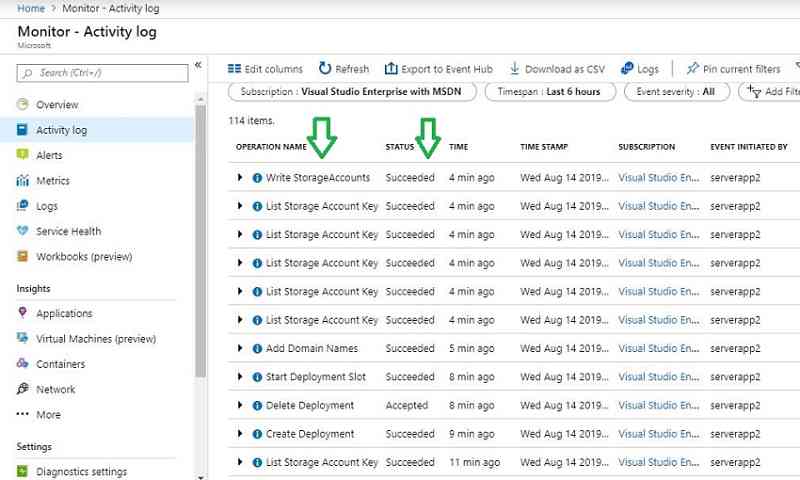800x480 pixels.
Task: Click the Applications insights icon
Action: [x=22, y=312]
